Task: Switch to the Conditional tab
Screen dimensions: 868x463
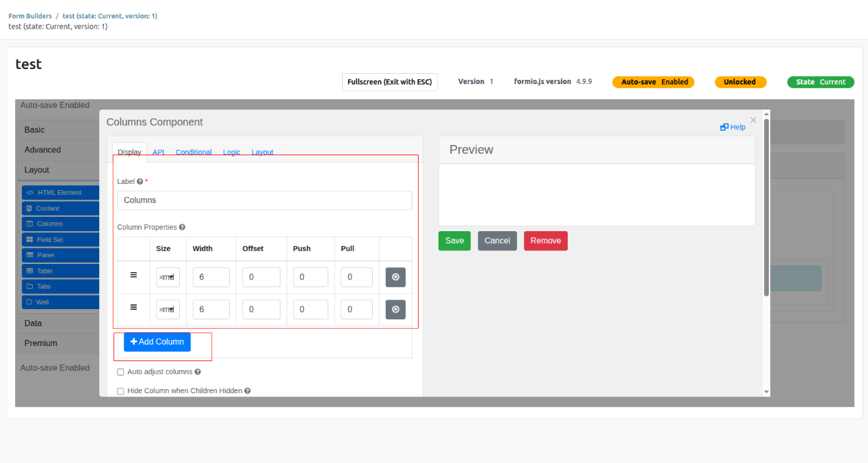Action: coord(194,152)
